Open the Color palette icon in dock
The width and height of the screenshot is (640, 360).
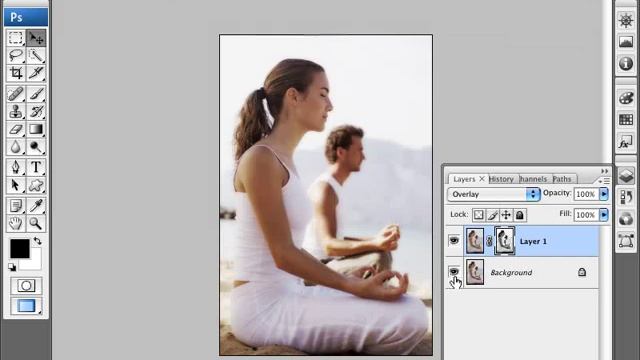point(626,98)
